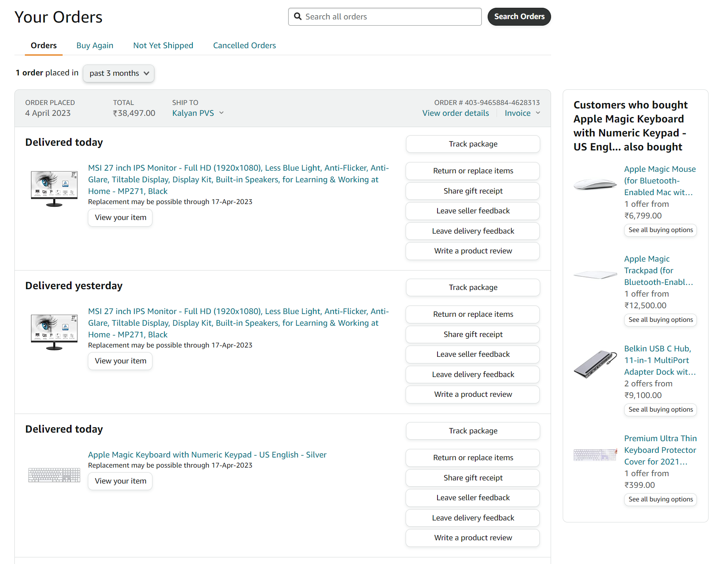Screen dimensions: 728x564
Task: Share gift receipt for first MSI monitor
Action: tap(473, 191)
